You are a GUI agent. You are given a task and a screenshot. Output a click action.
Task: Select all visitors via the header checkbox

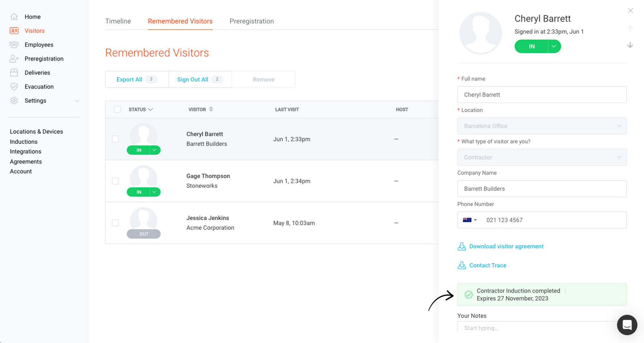(118, 109)
